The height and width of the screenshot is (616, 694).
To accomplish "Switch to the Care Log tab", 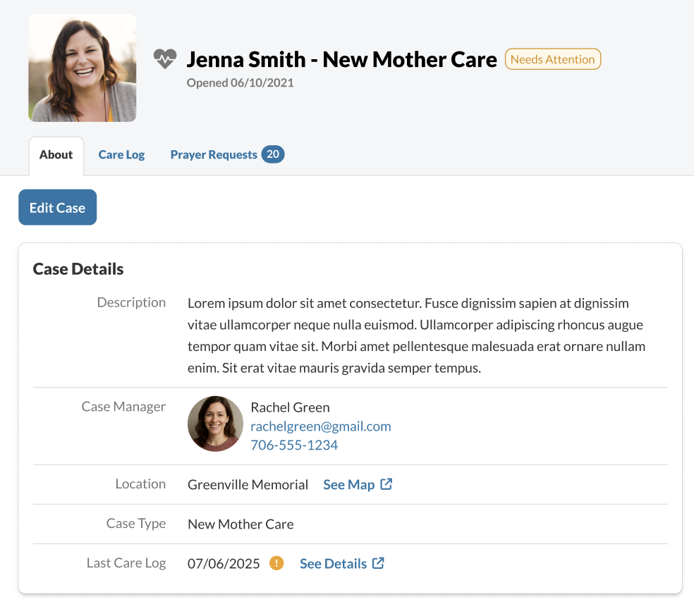I will point(121,155).
